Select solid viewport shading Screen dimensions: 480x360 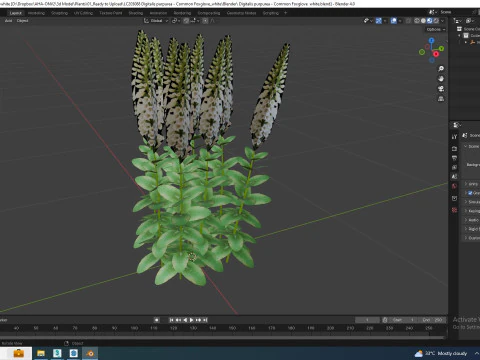tap(423, 21)
